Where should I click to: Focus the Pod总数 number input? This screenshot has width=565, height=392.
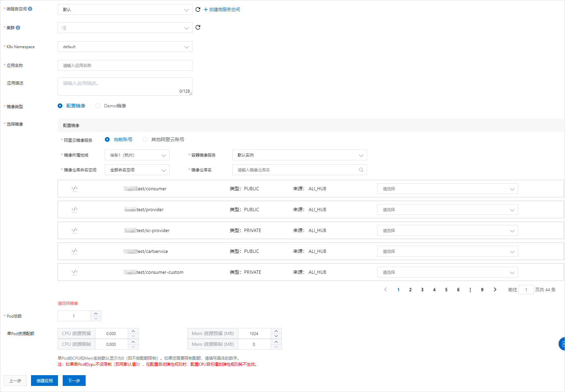click(x=74, y=316)
